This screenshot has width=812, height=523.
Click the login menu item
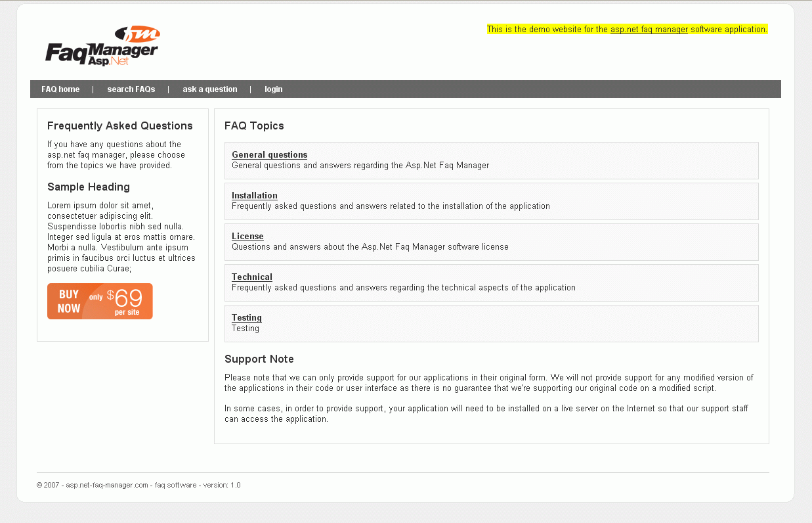[274, 89]
